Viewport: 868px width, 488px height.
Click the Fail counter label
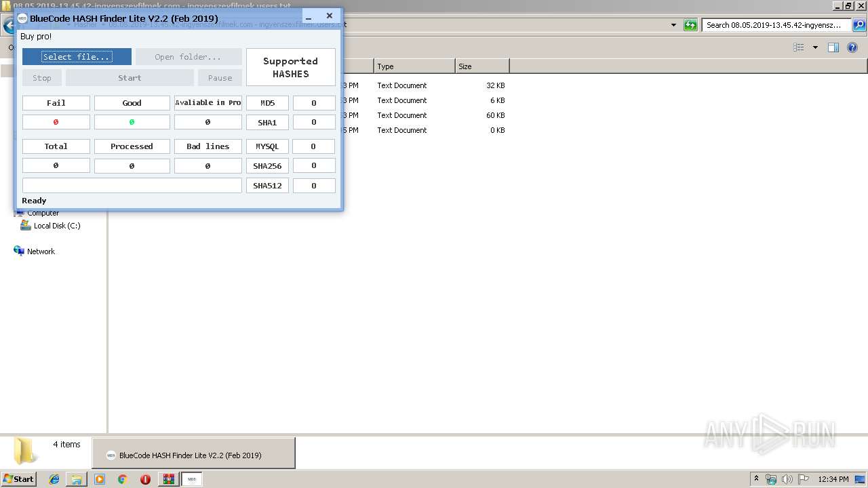(x=56, y=103)
